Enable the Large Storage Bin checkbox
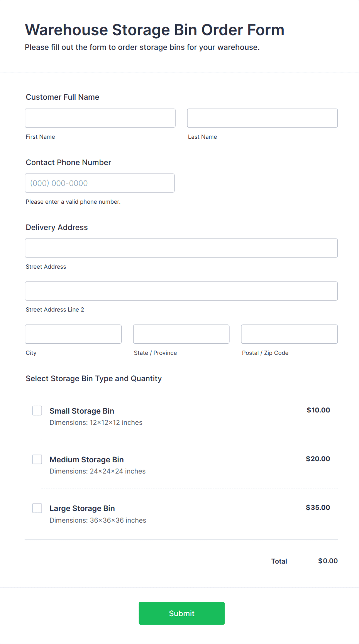This screenshot has width=359, height=644. pyautogui.click(x=37, y=508)
